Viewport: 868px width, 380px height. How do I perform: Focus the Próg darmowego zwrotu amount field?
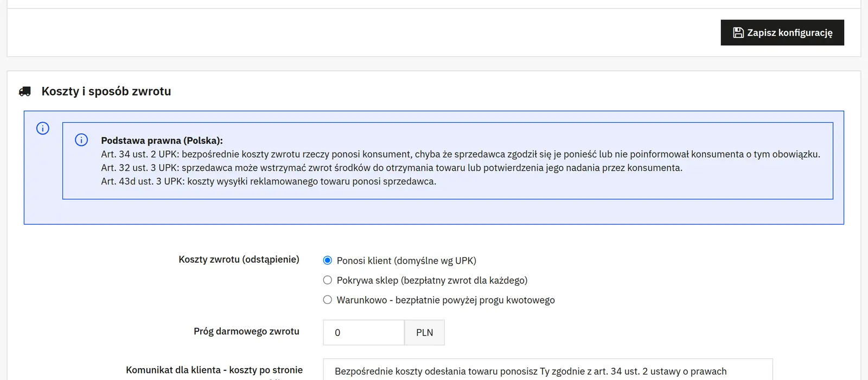pyautogui.click(x=363, y=333)
